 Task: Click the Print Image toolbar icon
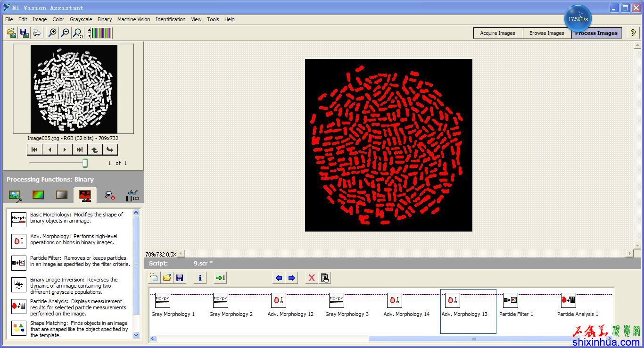pyautogui.click(x=37, y=33)
